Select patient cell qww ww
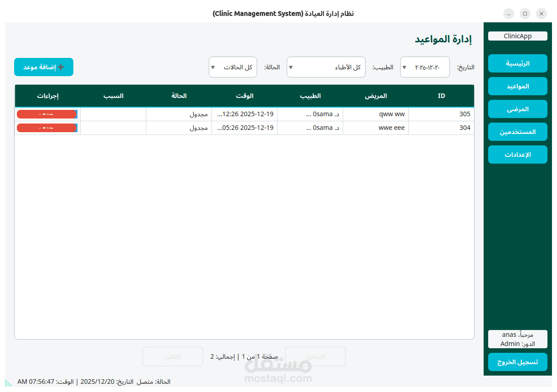The width and height of the screenshot is (557, 392). (x=376, y=114)
